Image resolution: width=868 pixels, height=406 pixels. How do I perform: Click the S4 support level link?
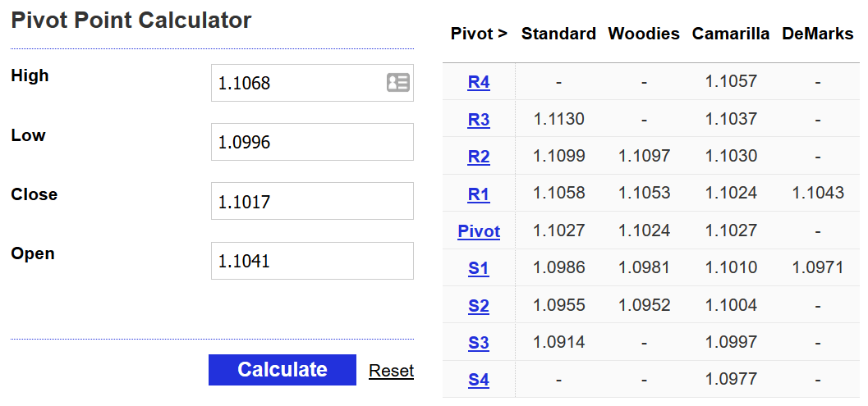tap(479, 380)
